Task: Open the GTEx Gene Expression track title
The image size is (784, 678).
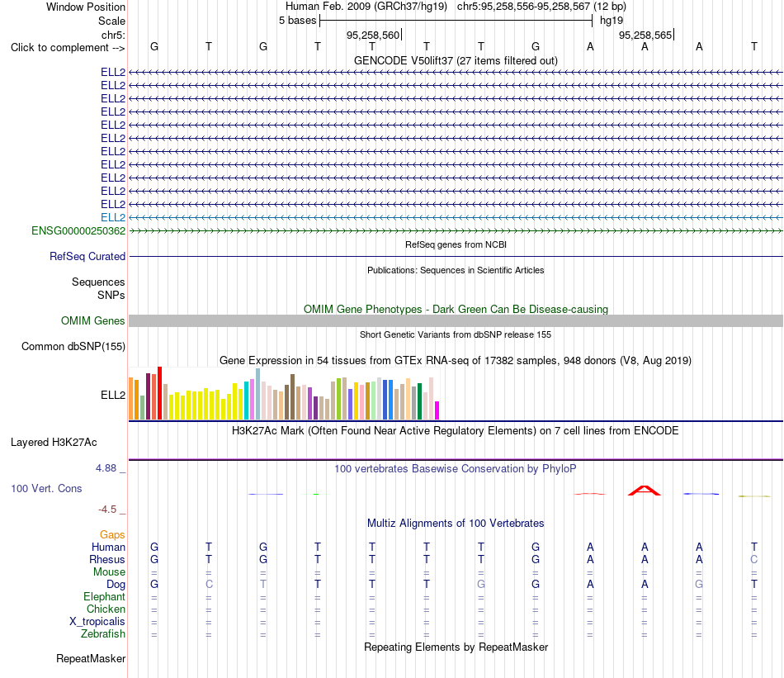Action: click(456, 360)
